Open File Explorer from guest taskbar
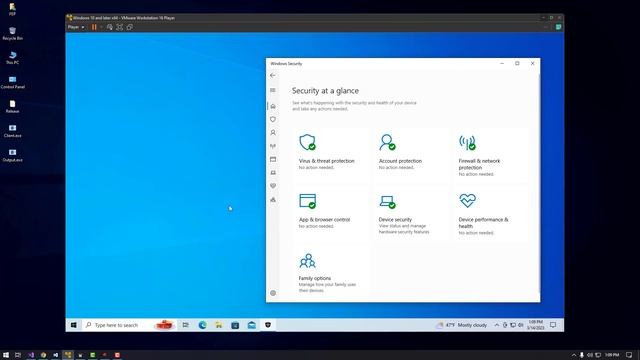Viewport: 640px width, 360px height. [x=219, y=325]
